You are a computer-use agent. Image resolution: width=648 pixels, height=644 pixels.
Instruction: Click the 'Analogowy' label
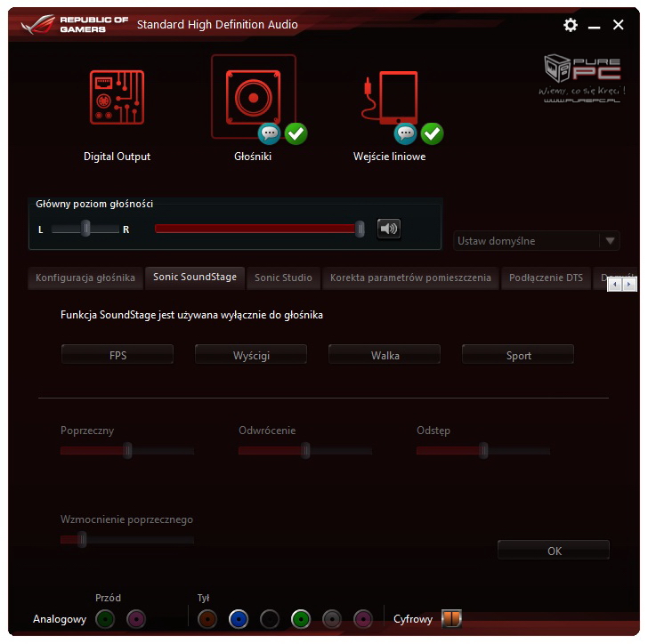(x=60, y=619)
